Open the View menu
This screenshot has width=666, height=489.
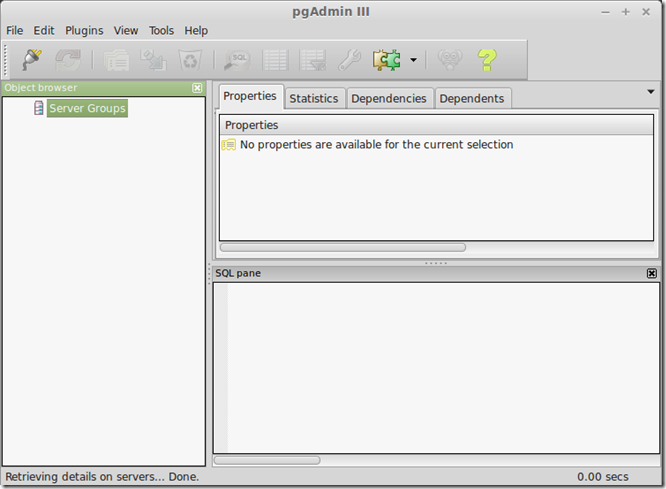point(126,31)
